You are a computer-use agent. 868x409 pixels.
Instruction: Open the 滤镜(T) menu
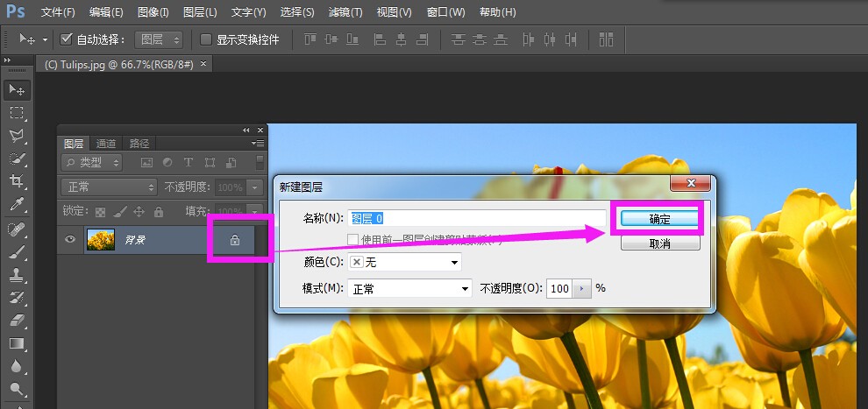click(x=345, y=11)
